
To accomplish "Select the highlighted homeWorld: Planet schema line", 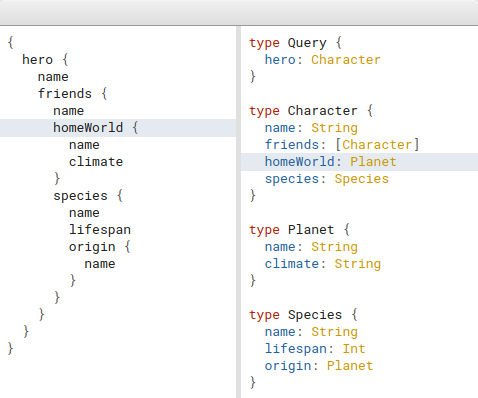I will click(x=359, y=162).
